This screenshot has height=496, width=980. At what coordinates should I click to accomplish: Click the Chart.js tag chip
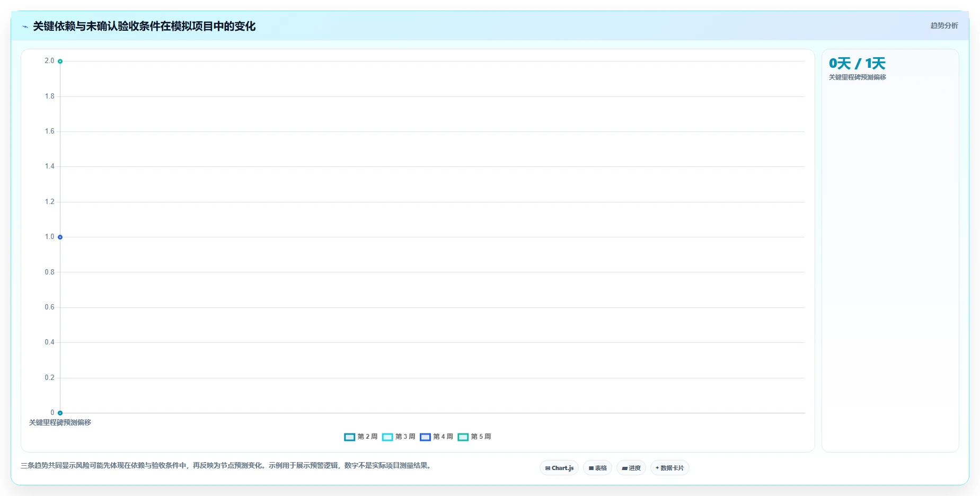pos(559,468)
